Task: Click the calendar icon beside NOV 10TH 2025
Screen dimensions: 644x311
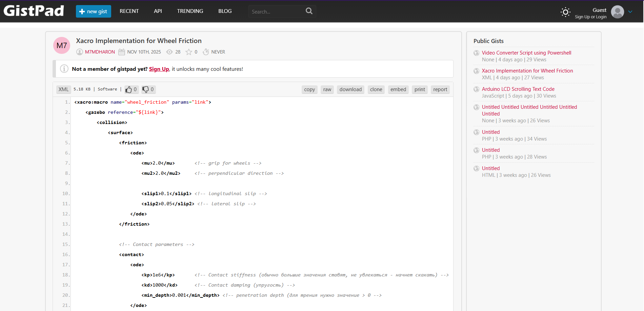Action: 122,51
